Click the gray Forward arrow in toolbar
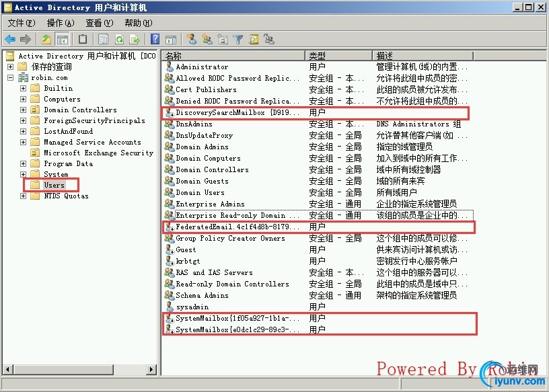 click(x=26, y=39)
